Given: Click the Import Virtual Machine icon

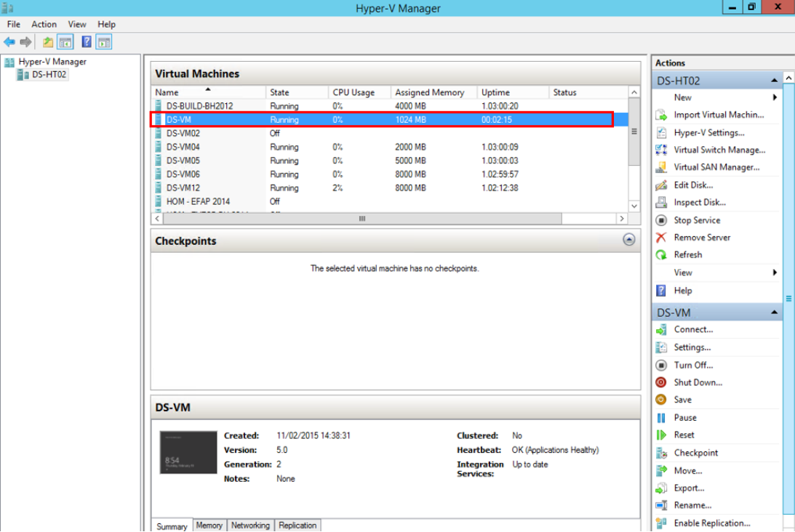Looking at the screenshot, I should pyautogui.click(x=661, y=115).
